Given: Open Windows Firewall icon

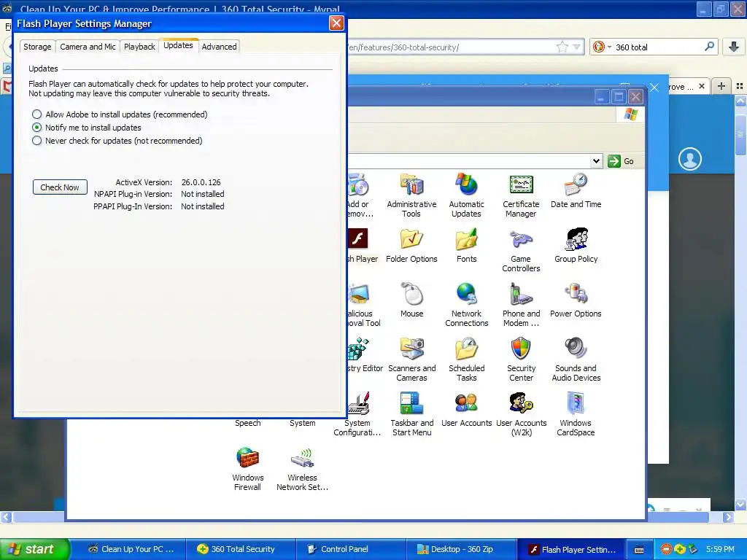Looking at the screenshot, I should point(247,469).
